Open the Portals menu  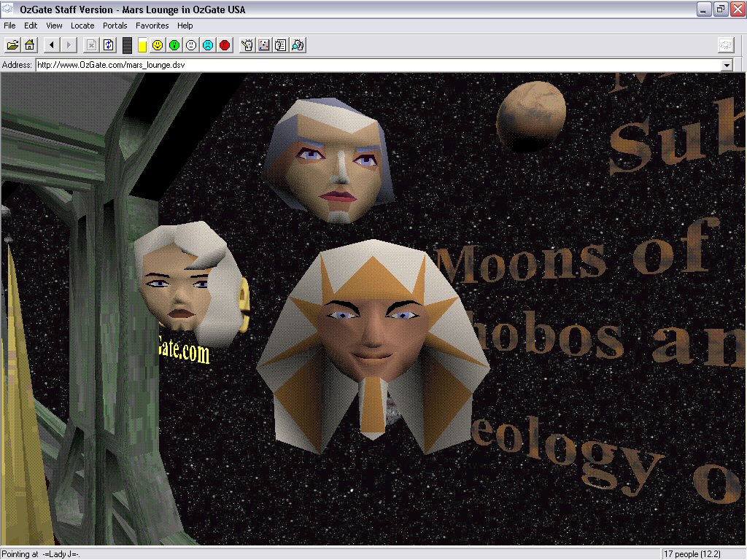115,26
